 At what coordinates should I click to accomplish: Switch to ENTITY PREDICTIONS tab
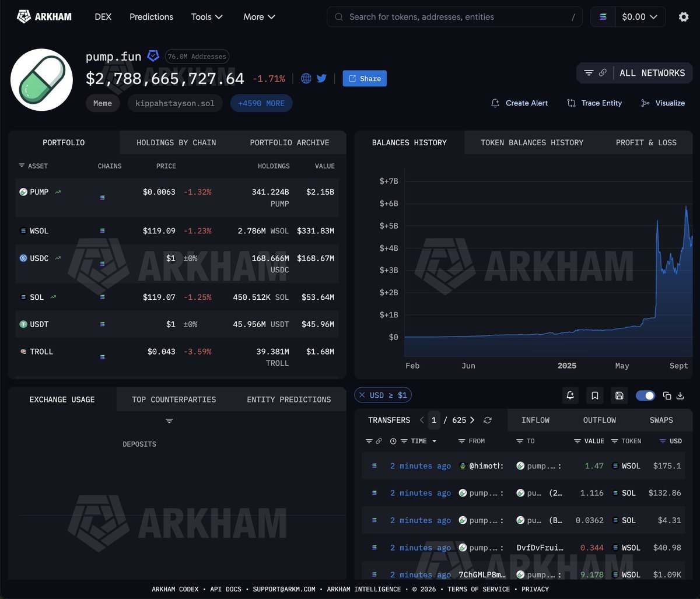[x=289, y=400]
